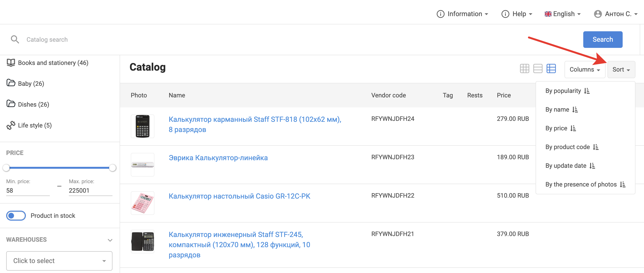The width and height of the screenshot is (644, 273).
Task: Click the Baby category folder icon
Action: tap(11, 83)
